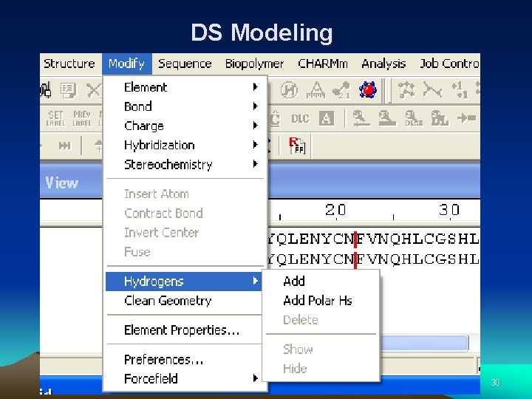Click the horizontal scrollbar thumb in sequence window
The width and height of the screenshot is (532, 399).
click(424, 343)
